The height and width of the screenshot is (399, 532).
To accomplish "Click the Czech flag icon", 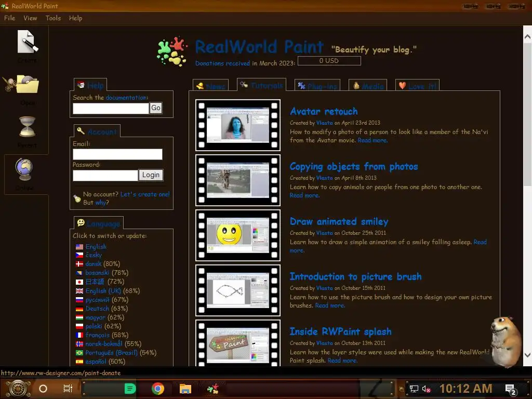I will [79, 255].
